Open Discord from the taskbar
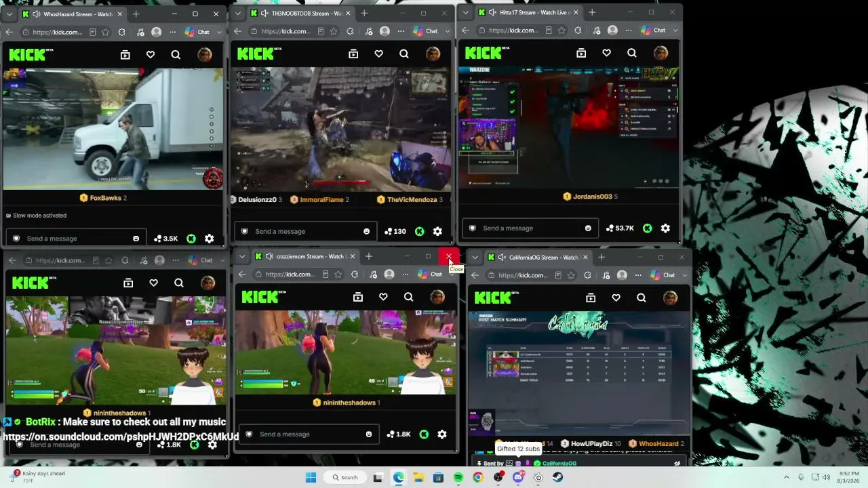This screenshot has height=488, width=868. tap(518, 477)
